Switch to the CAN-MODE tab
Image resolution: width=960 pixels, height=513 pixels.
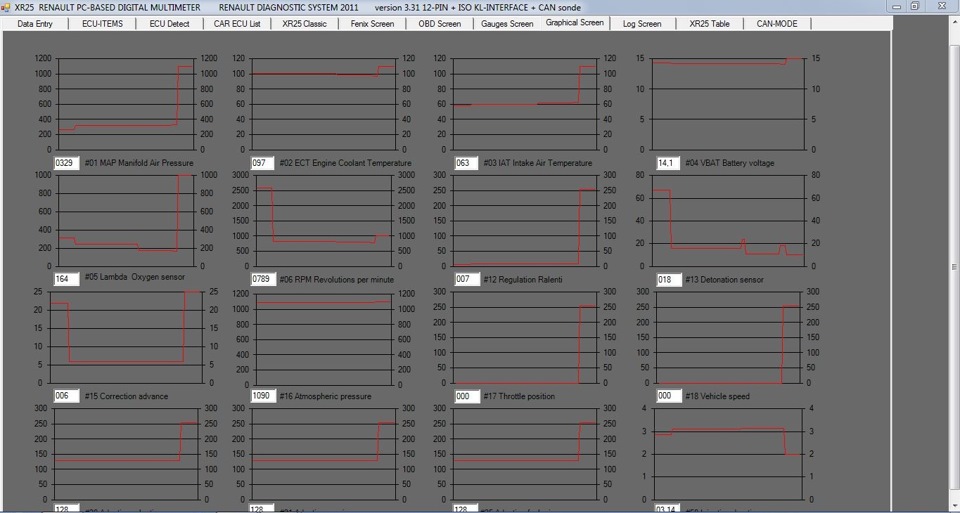pyautogui.click(x=777, y=24)
